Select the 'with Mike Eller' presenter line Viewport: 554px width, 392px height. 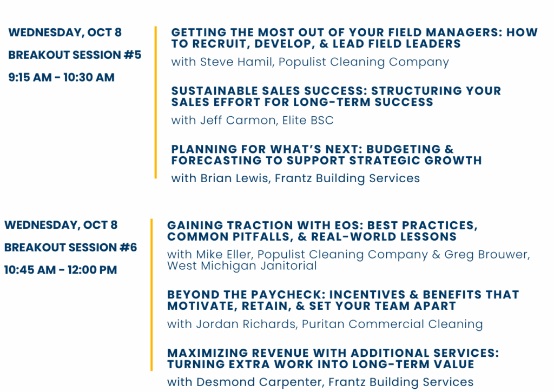click(x=348, y=255)
